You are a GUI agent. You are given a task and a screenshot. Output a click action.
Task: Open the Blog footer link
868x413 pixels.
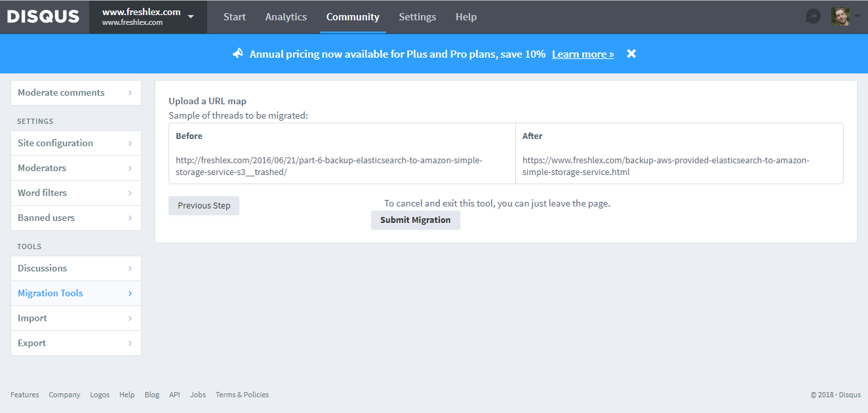(152, 395)
